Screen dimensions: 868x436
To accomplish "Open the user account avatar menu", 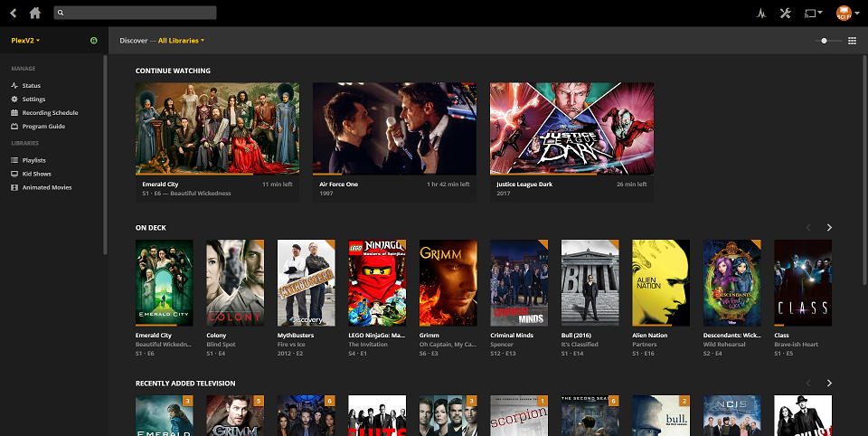I will pyautogui.click(x=847, y=14).
